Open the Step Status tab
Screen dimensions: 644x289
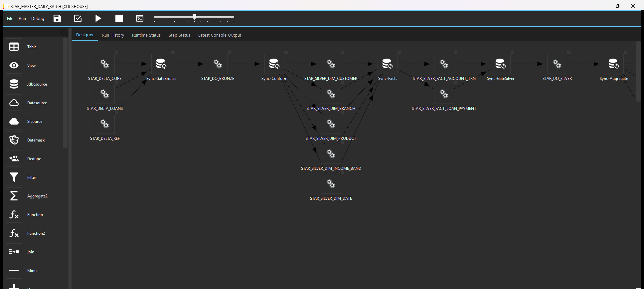[x=179, y=35]
